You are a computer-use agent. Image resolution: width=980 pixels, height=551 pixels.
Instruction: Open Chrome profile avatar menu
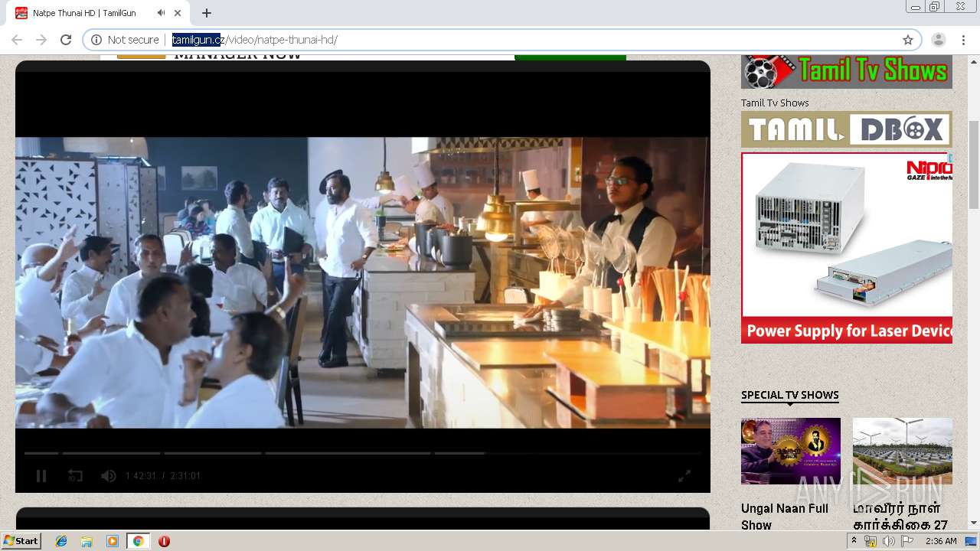tap(939, 40)
